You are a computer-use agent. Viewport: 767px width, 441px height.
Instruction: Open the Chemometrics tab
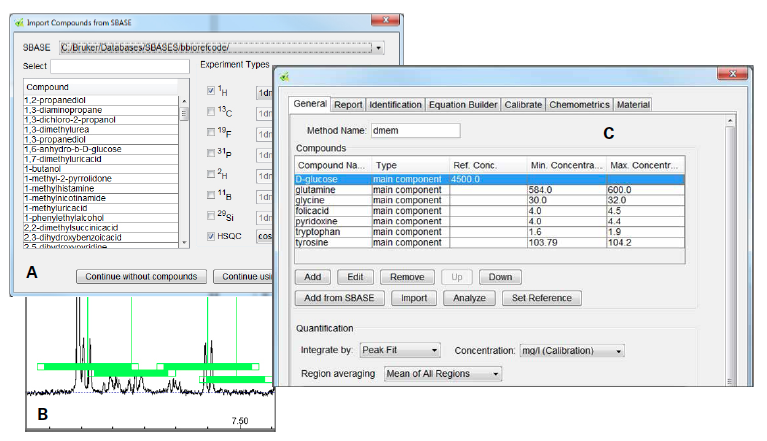(579, 105)
